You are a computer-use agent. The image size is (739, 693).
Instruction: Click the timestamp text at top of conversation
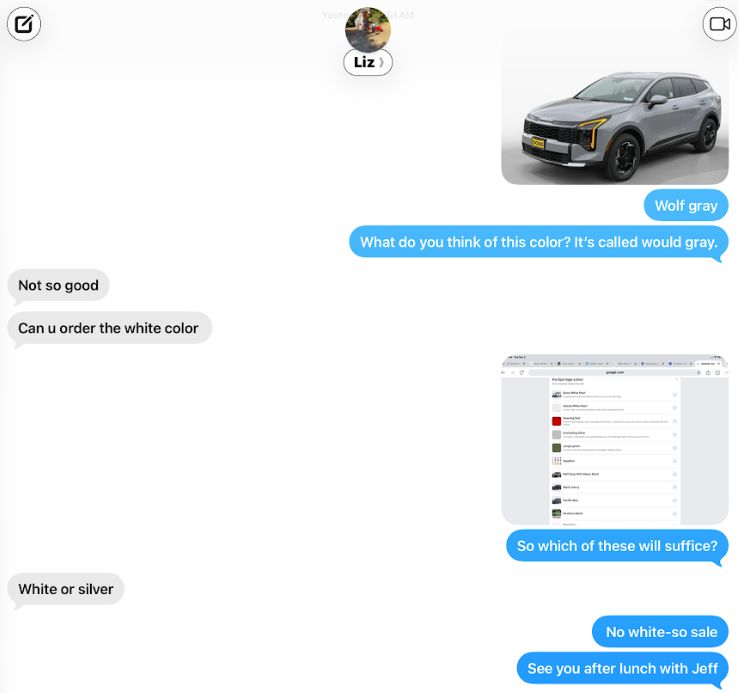point(368,15)
